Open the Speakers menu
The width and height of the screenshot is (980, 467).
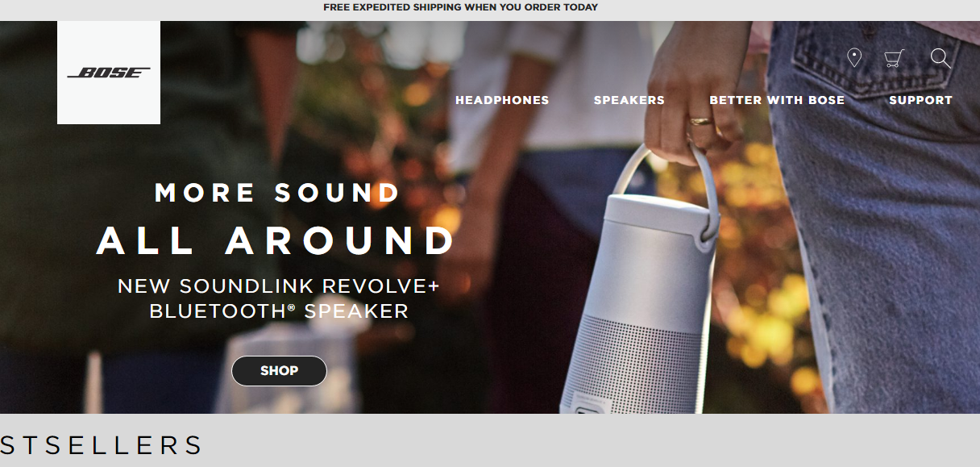click(x=629, y=100)
